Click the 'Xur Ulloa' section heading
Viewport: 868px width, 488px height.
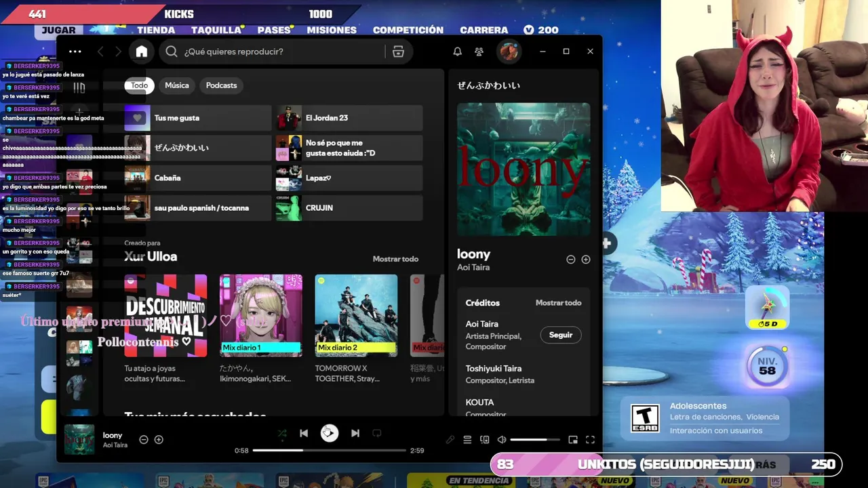tap(151, 257)
